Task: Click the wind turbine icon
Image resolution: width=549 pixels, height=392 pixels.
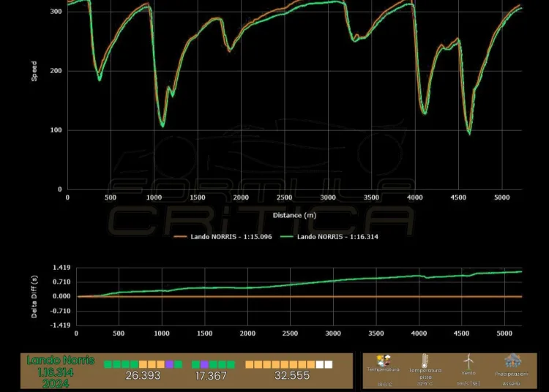Action: click(x=468, y=361)
